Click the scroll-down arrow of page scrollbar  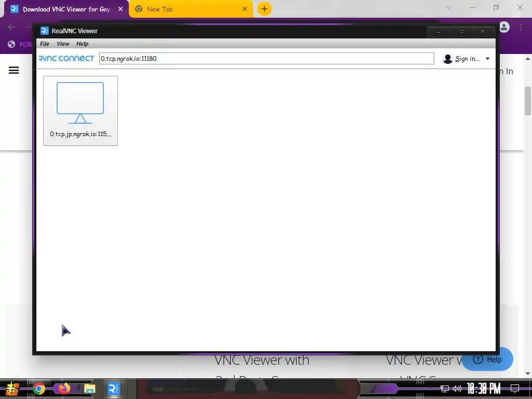pyautogui.click(x=528, y=374)
